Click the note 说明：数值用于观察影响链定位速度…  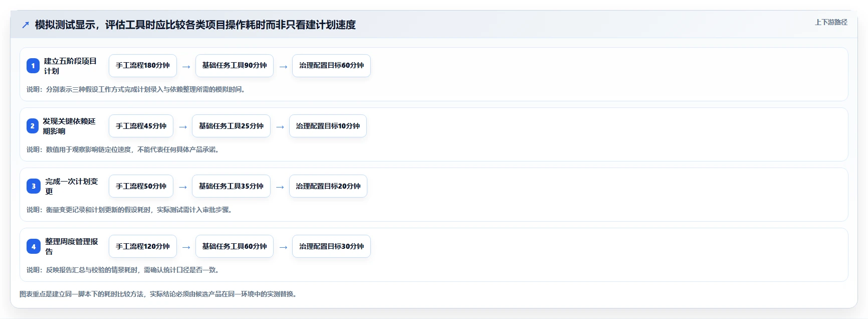124,149
